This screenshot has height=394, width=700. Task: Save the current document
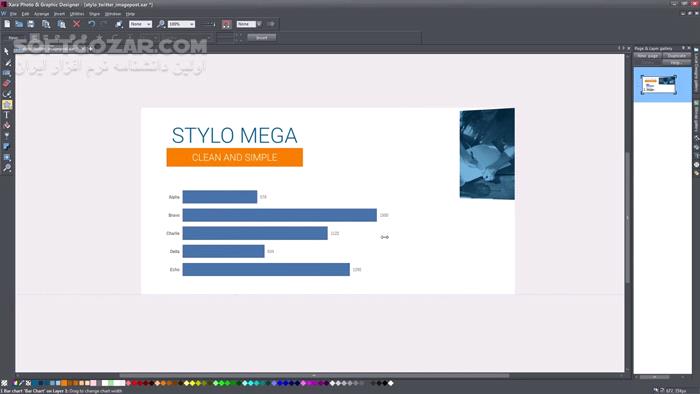click(30, 24)
